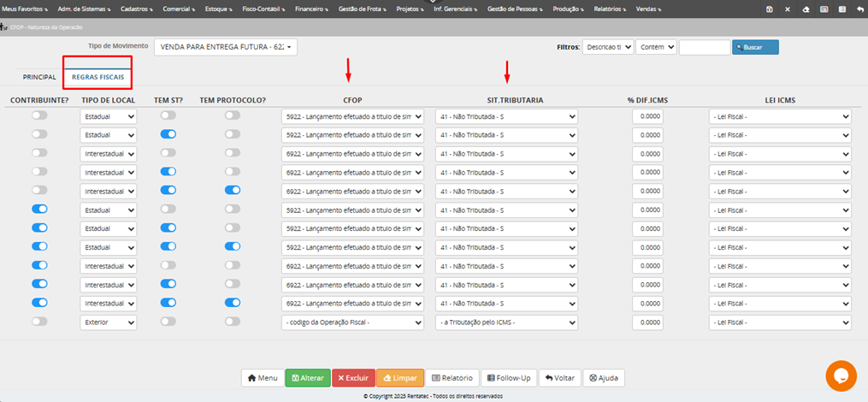Enable Contribuinte toggle in the first row
The width and height of the screenshot is (868, 402).
point(39,115)
